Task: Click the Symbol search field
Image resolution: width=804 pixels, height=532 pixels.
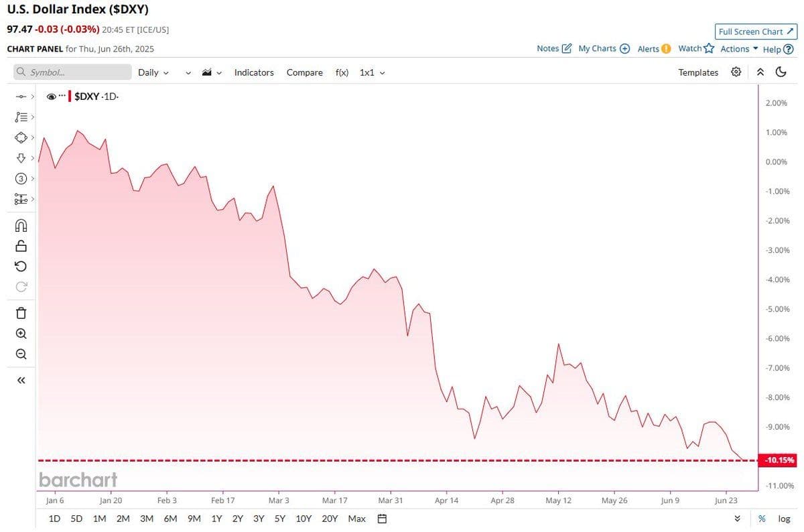Action: [x=72, y=72]
